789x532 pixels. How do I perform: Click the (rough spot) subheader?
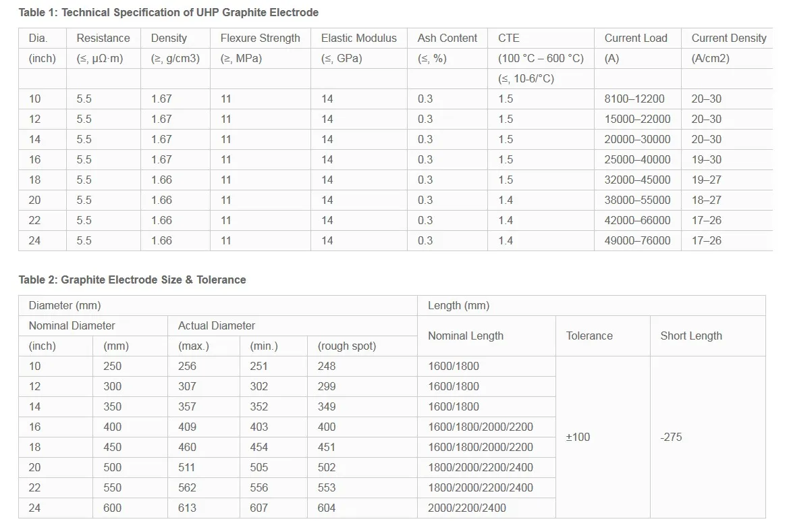point(346,346)
